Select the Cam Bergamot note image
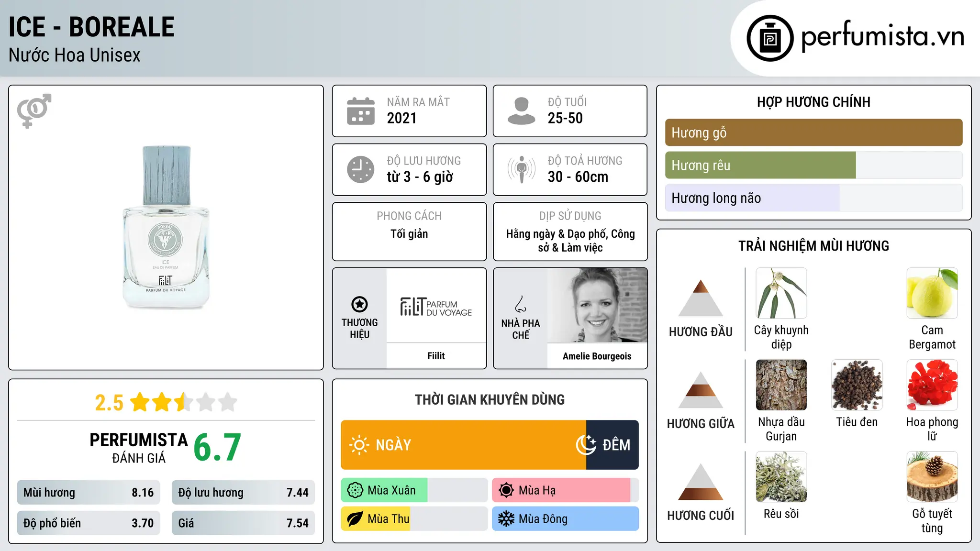This screenshot has width=980, height=551. 932,293
